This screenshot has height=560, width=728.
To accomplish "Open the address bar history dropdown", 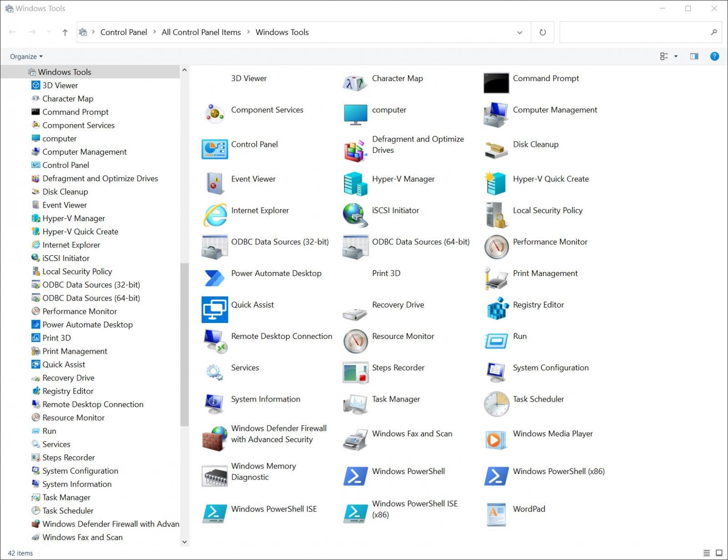I will point(519,32).
